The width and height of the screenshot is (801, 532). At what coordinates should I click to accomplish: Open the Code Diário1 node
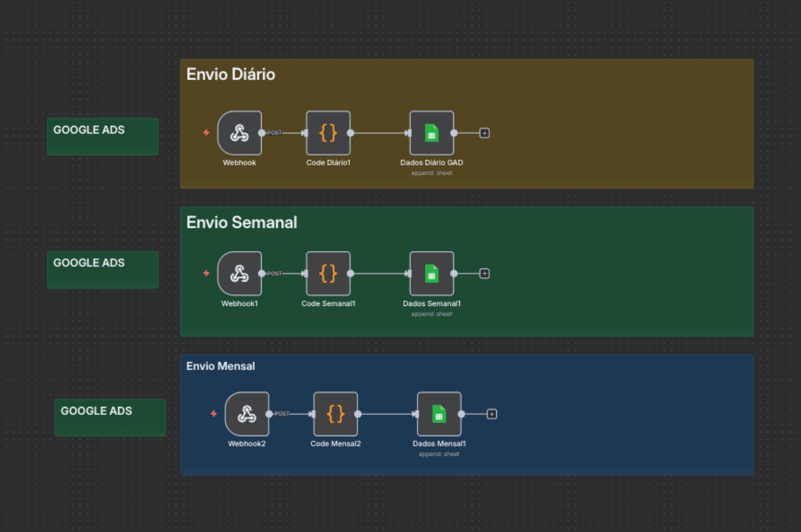(x=328, y=133)
